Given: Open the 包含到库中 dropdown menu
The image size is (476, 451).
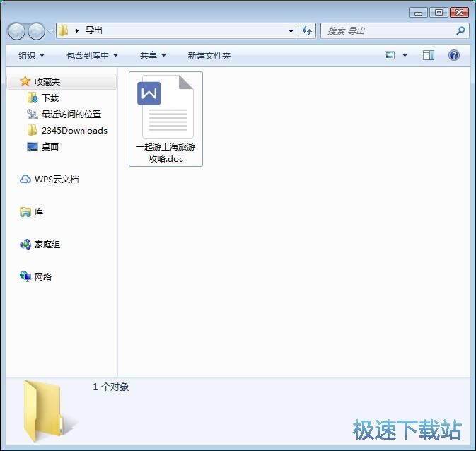Looking at the screenshot, I should [92, 55].
